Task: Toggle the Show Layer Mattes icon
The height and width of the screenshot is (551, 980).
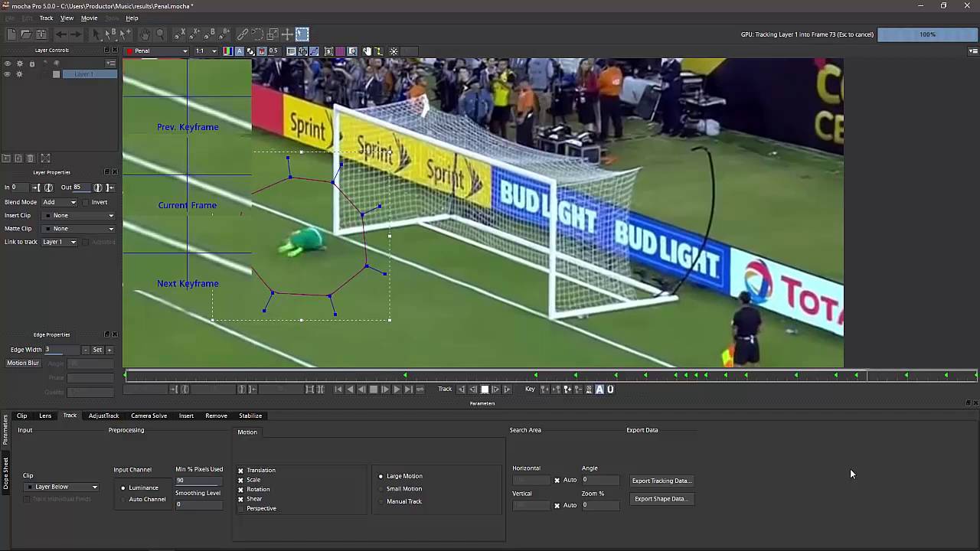Action: click(250, 51)
